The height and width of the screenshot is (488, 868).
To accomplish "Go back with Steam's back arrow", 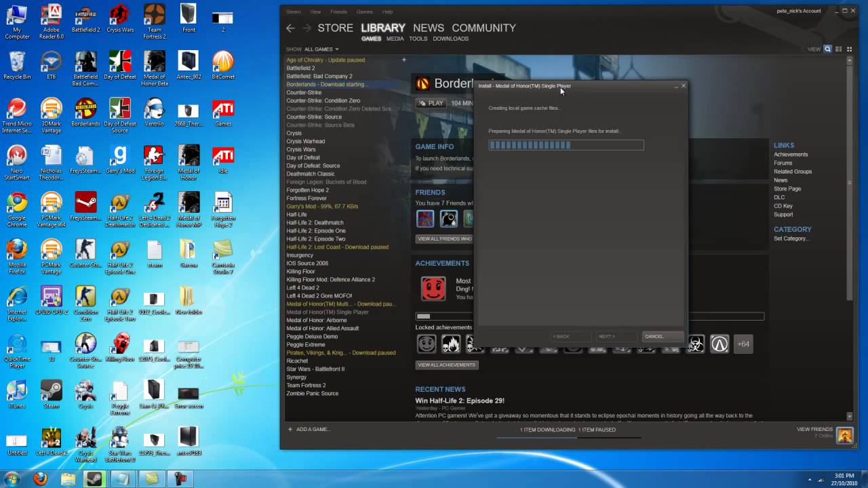I will (x=290, y=28).
